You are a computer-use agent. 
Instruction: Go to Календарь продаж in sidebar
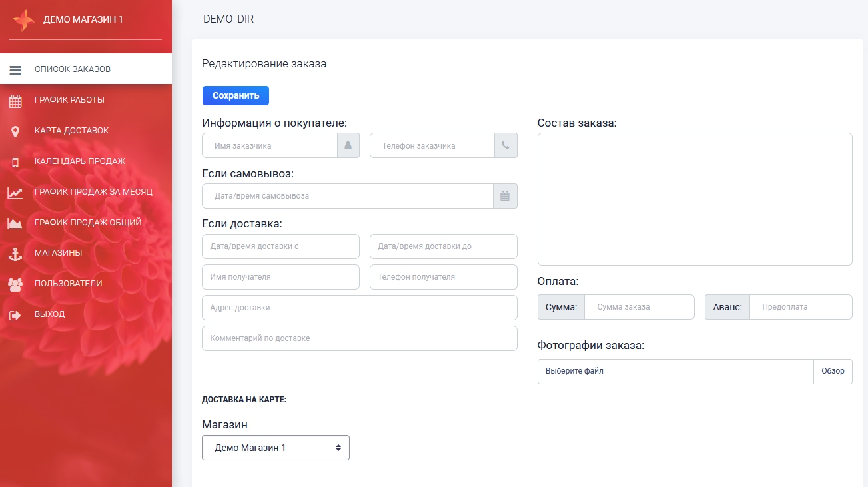[x=80, y=161]
